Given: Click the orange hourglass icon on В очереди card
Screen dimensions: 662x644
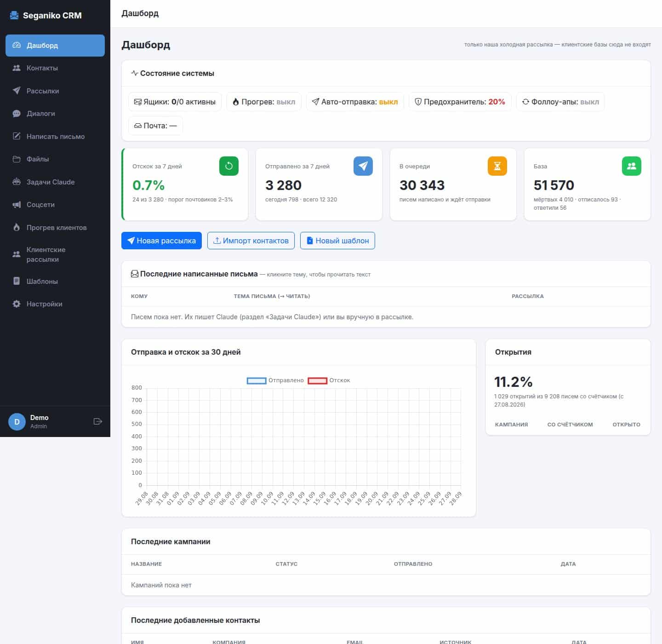Looking at the screenshot, I should (497, 166).
